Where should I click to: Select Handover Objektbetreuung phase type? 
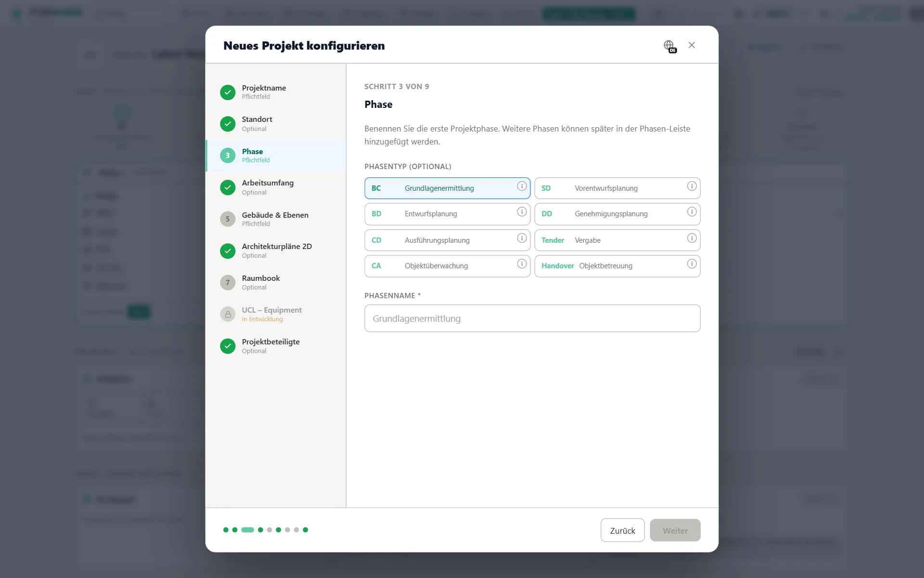(x=617, y=266)
